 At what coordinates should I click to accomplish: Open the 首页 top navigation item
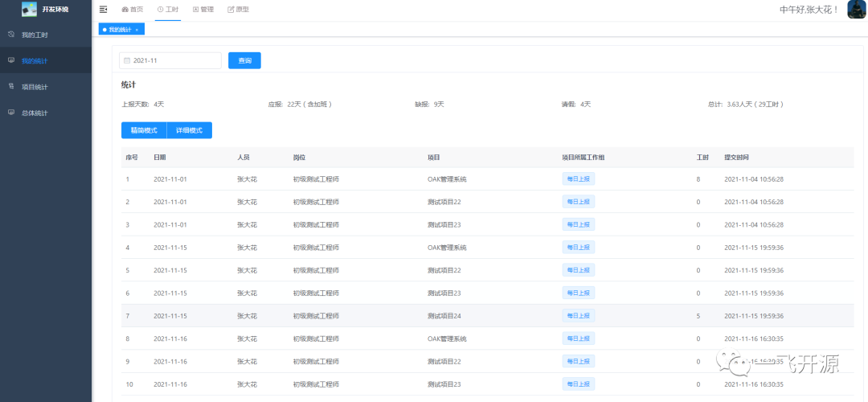(x=133, y=10)
